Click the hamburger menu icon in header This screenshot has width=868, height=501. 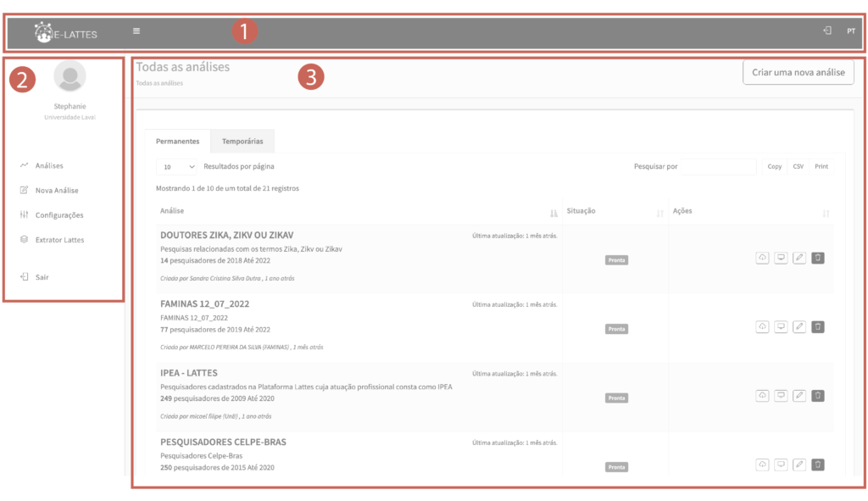click(x=136, y=31)
